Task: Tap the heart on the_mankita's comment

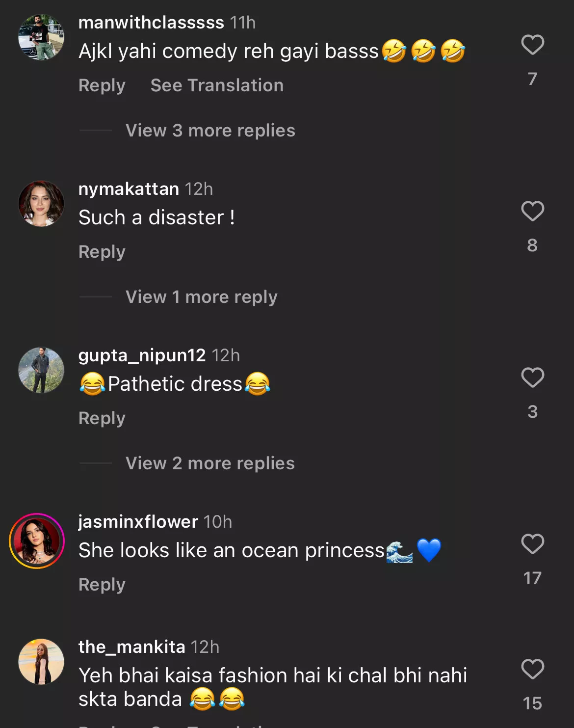Action: click(x=532, y=670)
